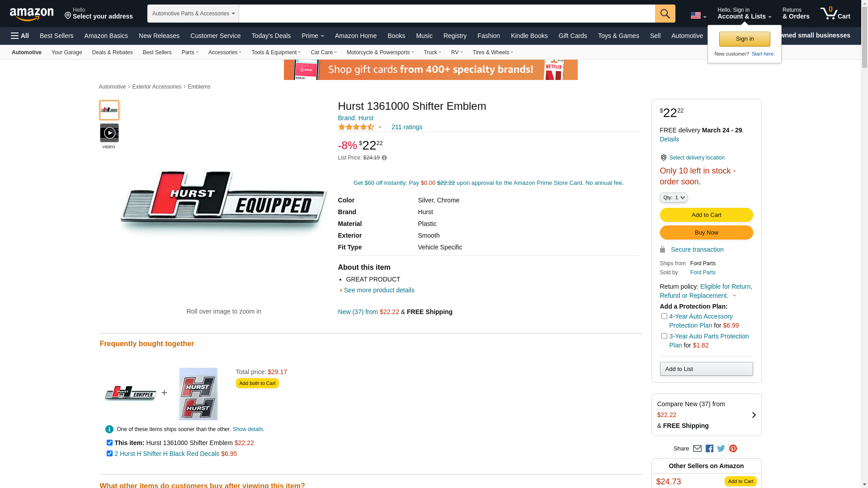Viewport: 868px width, 488px height.
Task: Go to Today's Deals nav item
Action: pyautogui.click(x=271, y=36)
